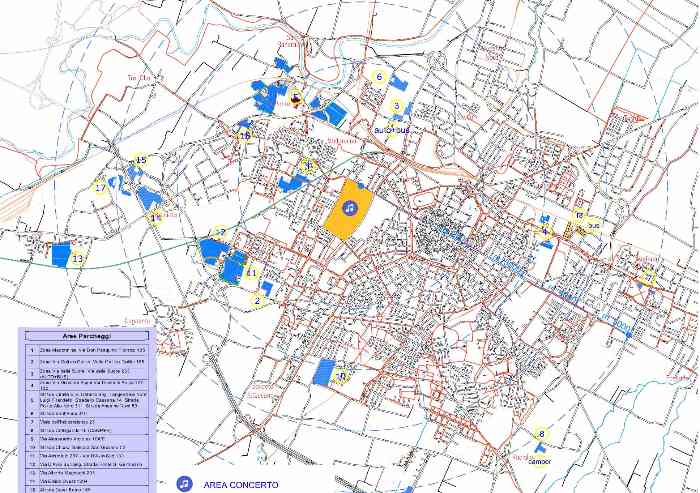Click the blue parking area beside marker 13
The width and height of the screenshot is (700, 493).
61,252
